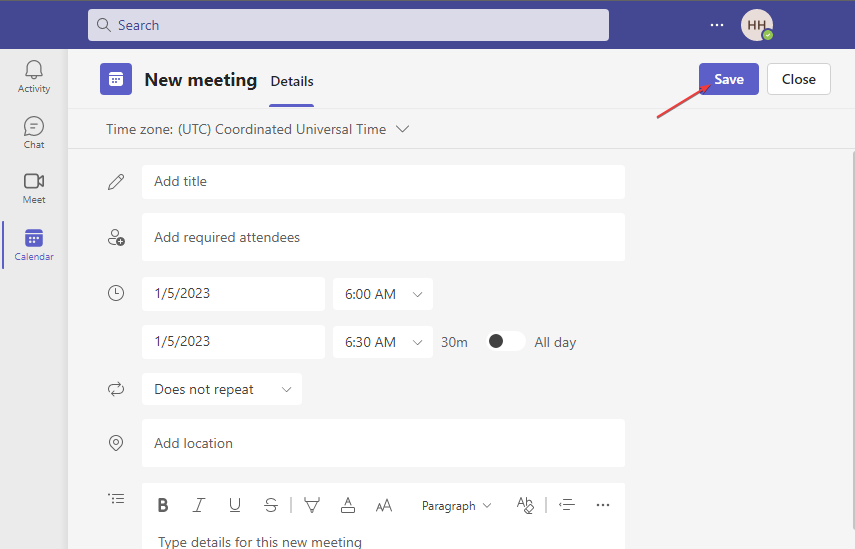The image size is (855, 549).
Task: Click the Add title field
Action: [x=383, y=182]
